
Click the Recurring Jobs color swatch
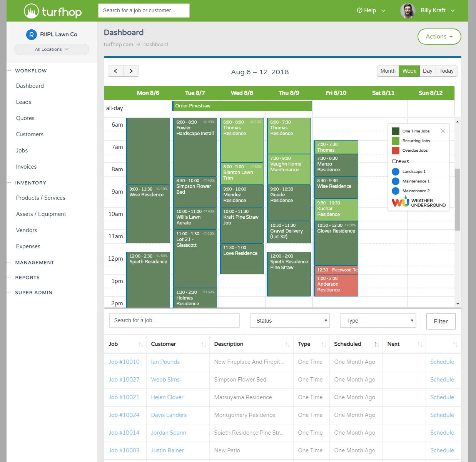[396, 141]
